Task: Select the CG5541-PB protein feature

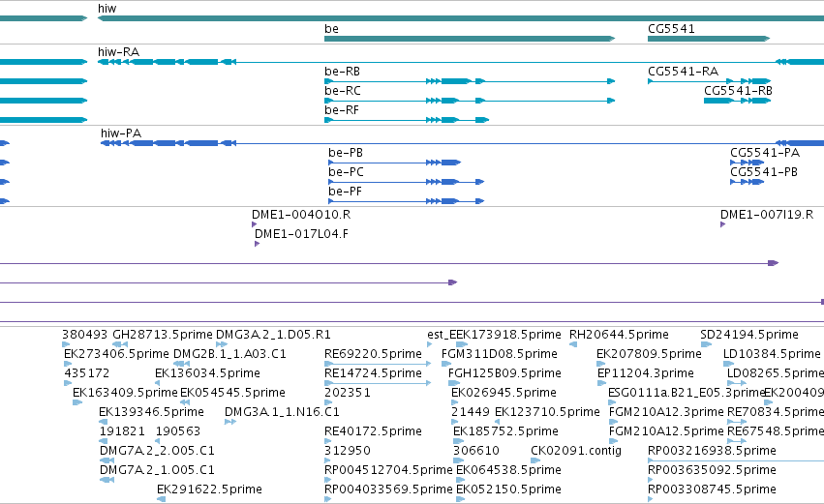Action: tap(747, 182)
